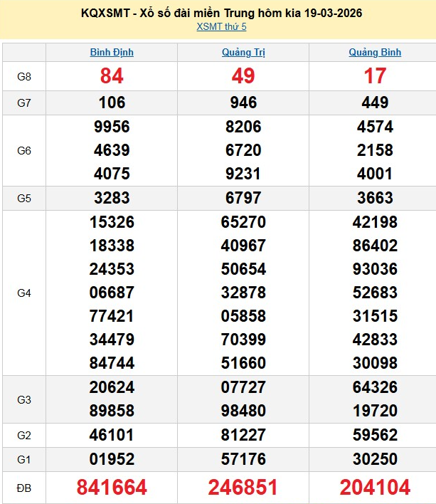Open the XSMT thứ 5 link

point(221,27)
